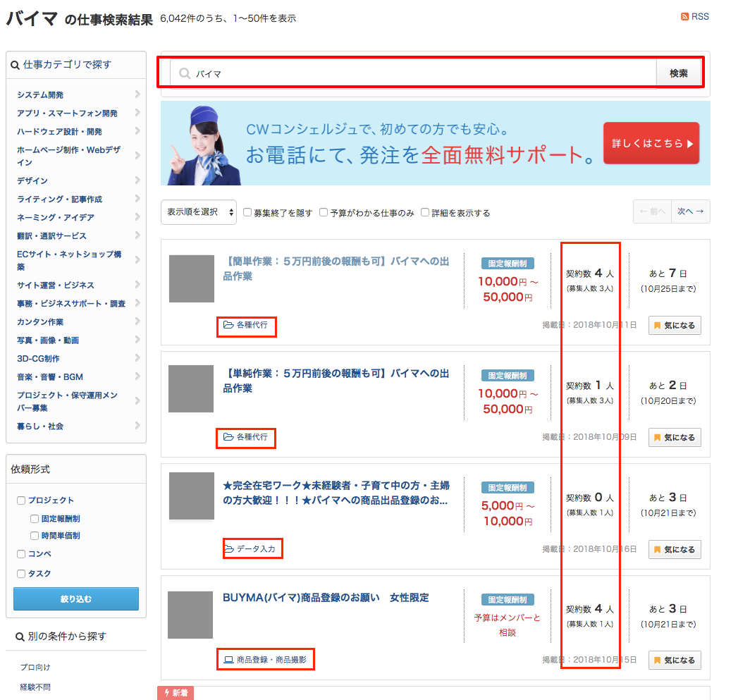Screen dimensions: 738x700
Task: Open the 表示順を選択 dropdown
Action: (x=199, y=212)
